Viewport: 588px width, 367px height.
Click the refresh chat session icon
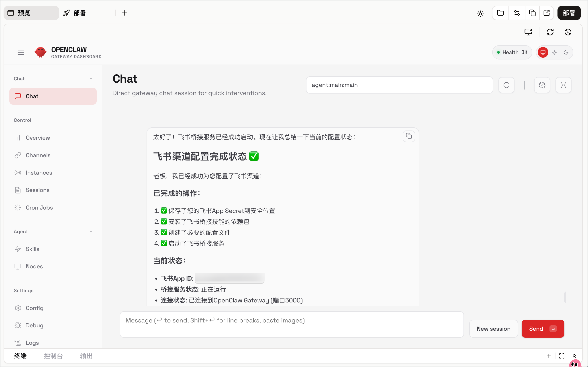tap(506, 85)
